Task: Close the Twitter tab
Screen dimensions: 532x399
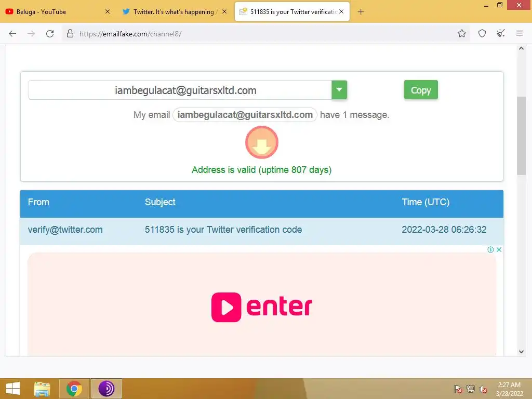Action: (x=224, y=11)
